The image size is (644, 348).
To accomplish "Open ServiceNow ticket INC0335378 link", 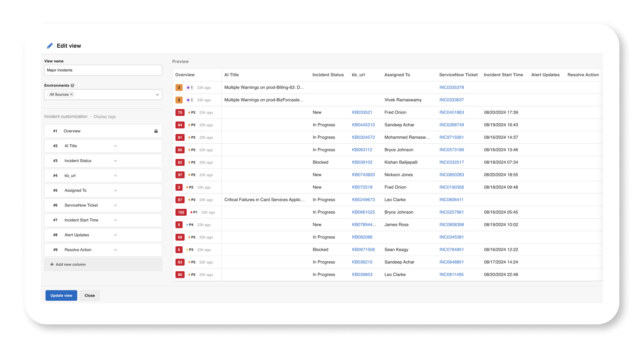I will pos(451,87).
